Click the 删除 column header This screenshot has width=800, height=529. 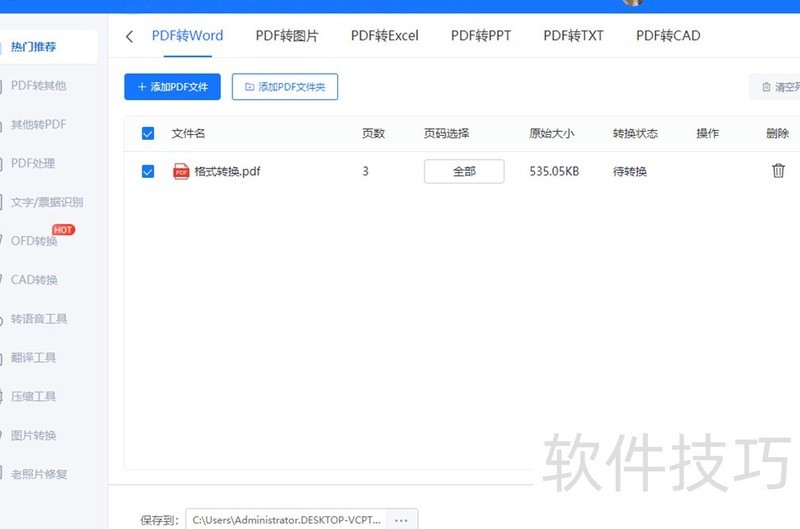click(778, 134)
